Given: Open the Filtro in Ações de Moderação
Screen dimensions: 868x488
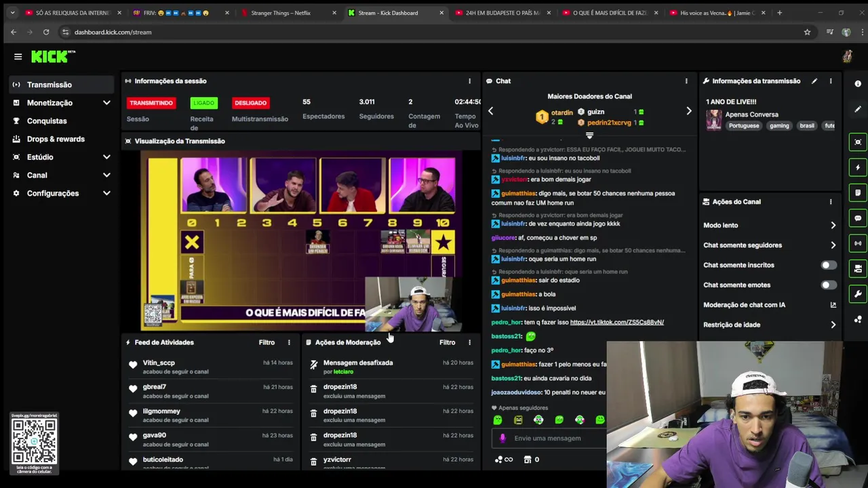Looking at the screenshot, I should [x=447, y=343].
